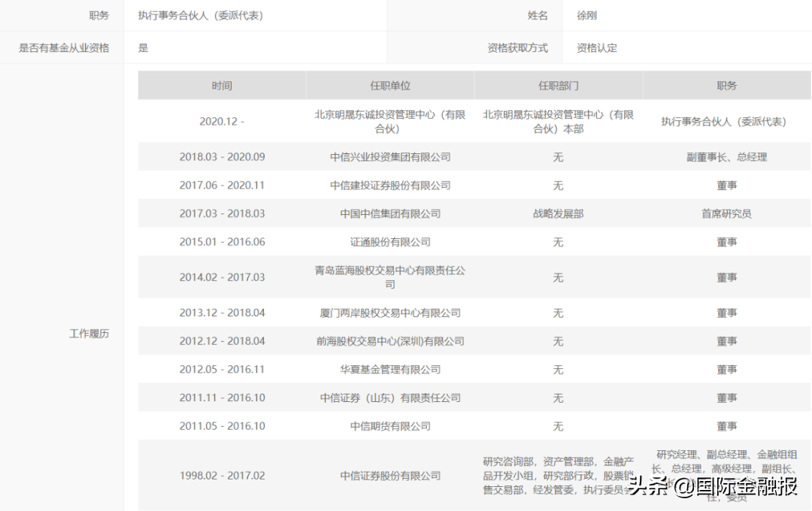This screenshot has height=511, width=812.
Task: Select the 时间 column header
Action: (x=222, y=86)
